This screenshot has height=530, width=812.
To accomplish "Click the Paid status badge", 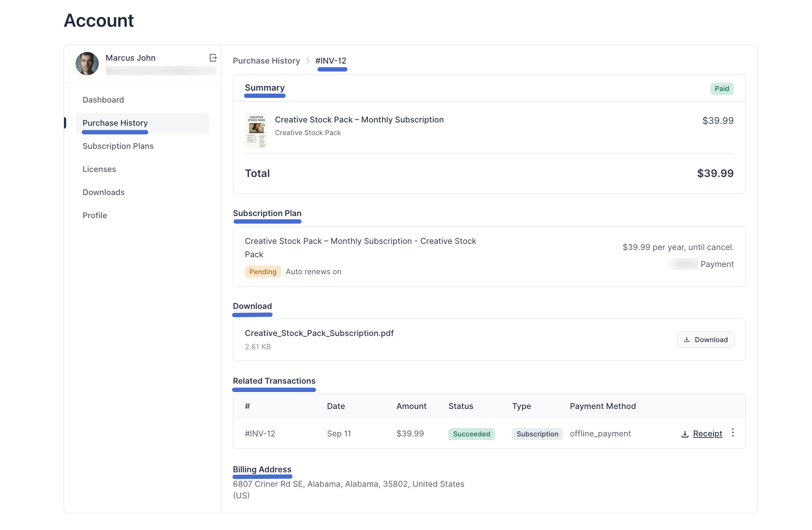I will [722, 89].
